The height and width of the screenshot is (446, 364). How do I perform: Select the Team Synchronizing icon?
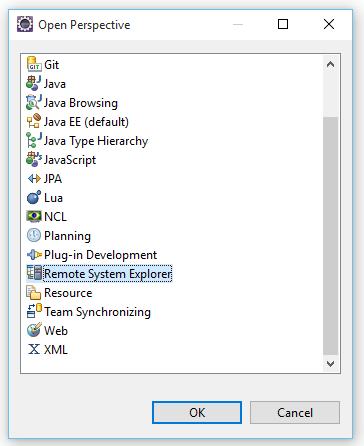click(34, 311)
